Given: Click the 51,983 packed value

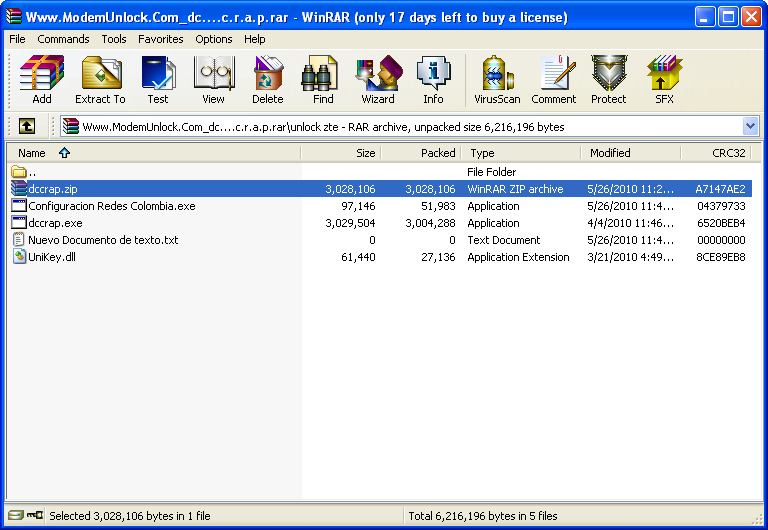Looking at the screenshot, I should coord(438,206).
